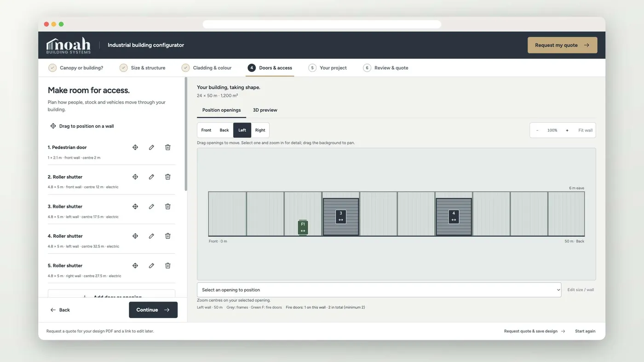
Task: Select the Left wall view
Action: click(242, 130)
